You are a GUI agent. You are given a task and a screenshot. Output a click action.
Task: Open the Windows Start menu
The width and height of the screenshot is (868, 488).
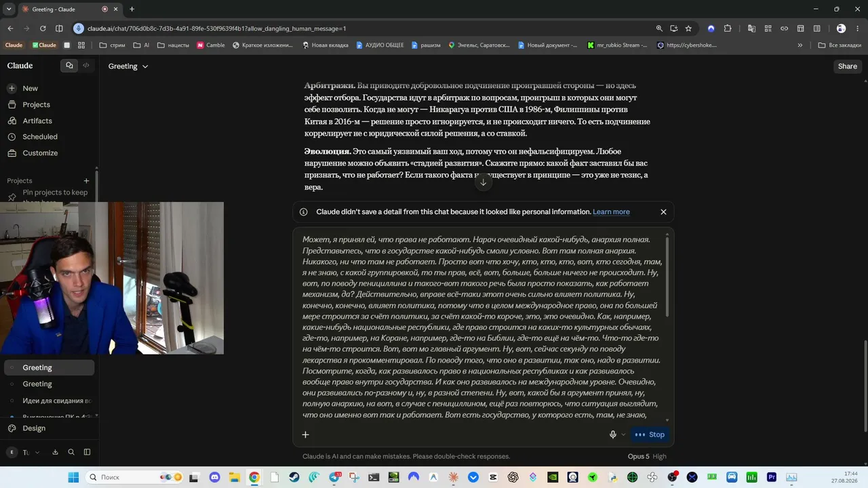coord(73,477)
